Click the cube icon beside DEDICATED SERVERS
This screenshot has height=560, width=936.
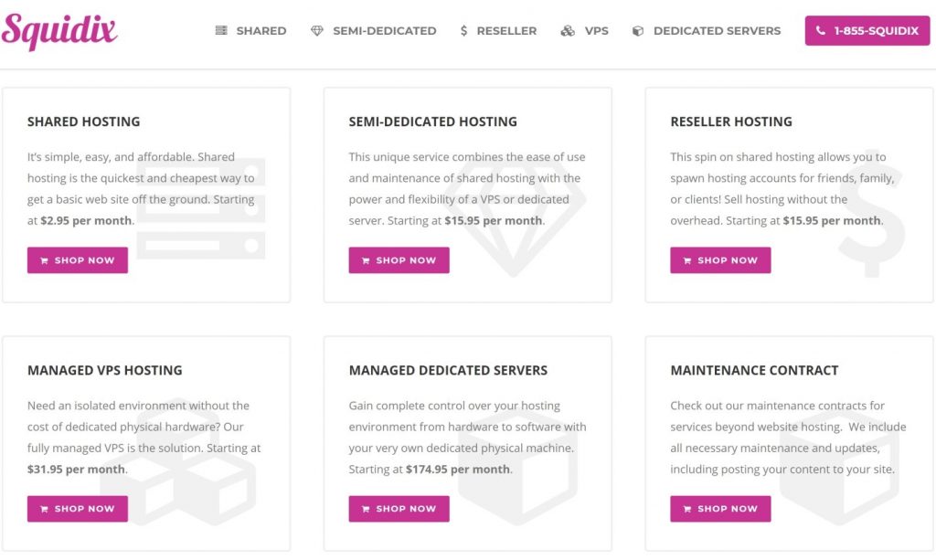(x=637, y=30)
